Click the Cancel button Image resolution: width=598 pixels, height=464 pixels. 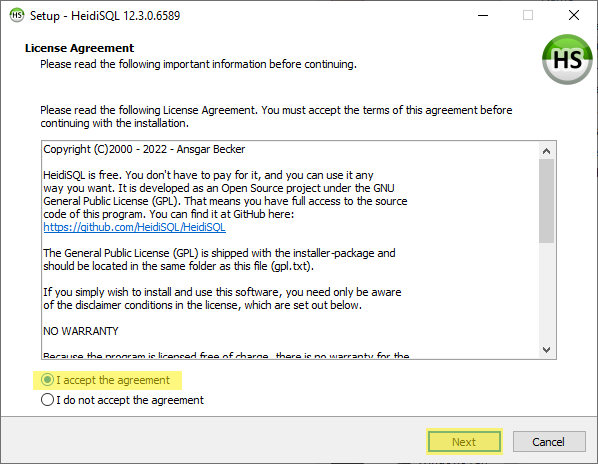coord(549,442)
